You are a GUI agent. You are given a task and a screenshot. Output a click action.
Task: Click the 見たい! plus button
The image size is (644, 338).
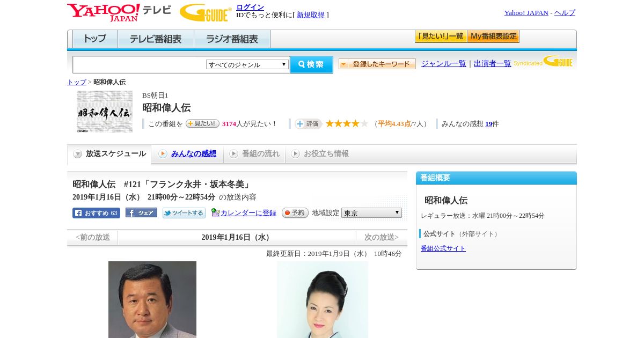pos(202,123)
